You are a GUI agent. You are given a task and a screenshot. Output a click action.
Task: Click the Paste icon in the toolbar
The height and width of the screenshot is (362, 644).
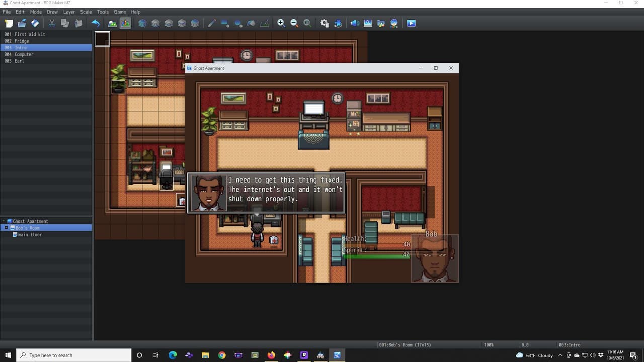pyautogui.click(x=78, y=23)
